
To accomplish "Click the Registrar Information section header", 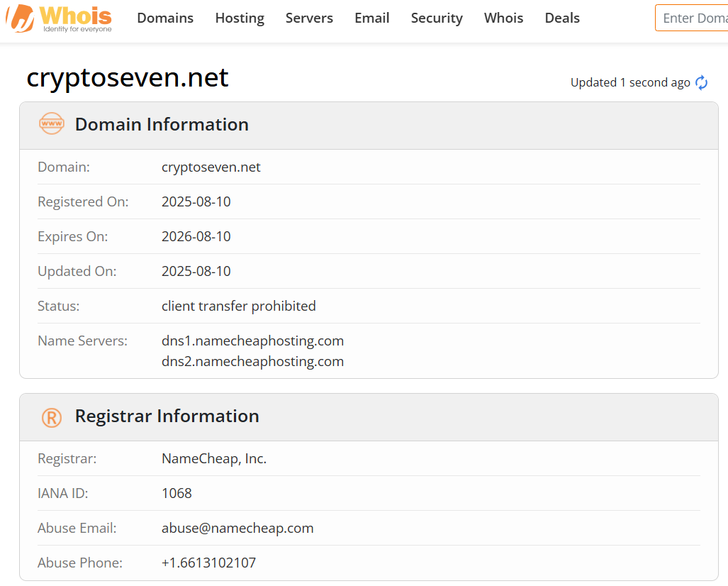I will 369,417.
